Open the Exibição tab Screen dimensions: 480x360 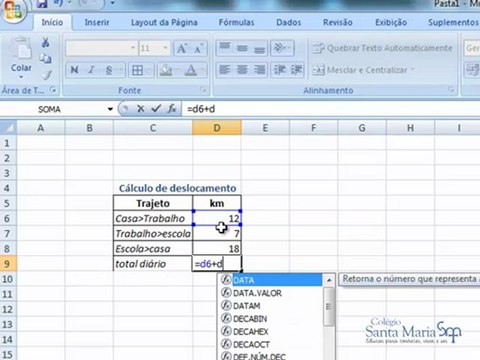click(391, 22)
